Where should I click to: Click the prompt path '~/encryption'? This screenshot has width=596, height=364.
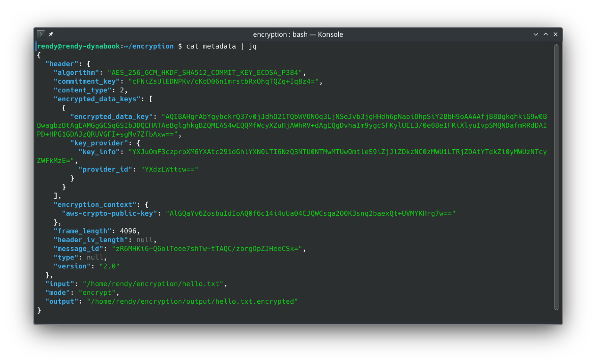pyautogui.click(x=149, y=46)
